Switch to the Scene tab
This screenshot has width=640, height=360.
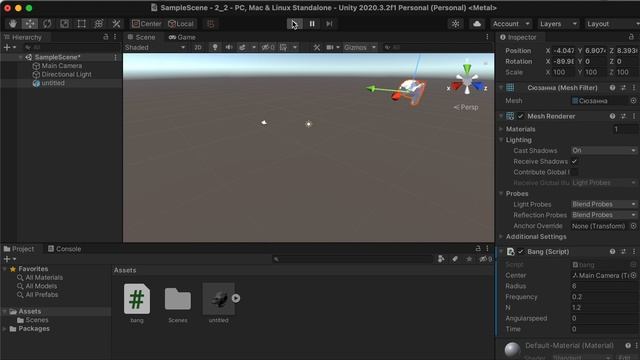pos(141,37)
